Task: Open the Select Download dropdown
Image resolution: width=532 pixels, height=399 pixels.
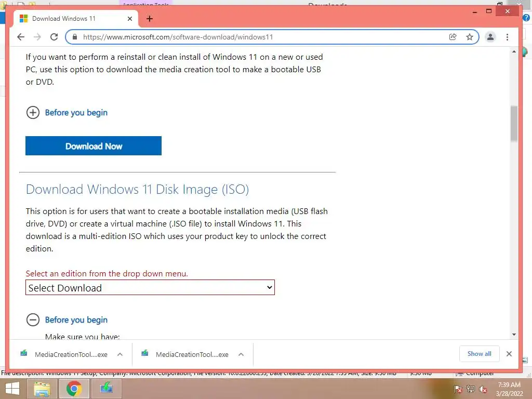Action: pos(150,288)
